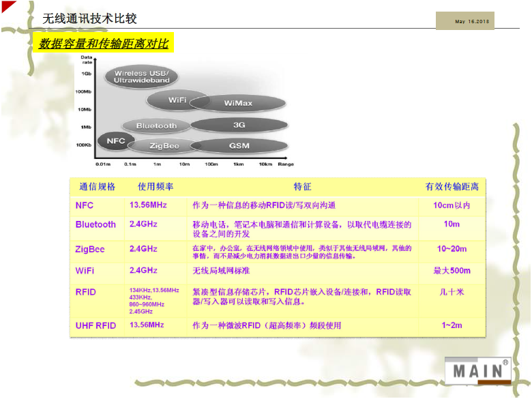Click the 100Kb axis tick label
Screen dimensions: 532x399
[x=84, y=145]
